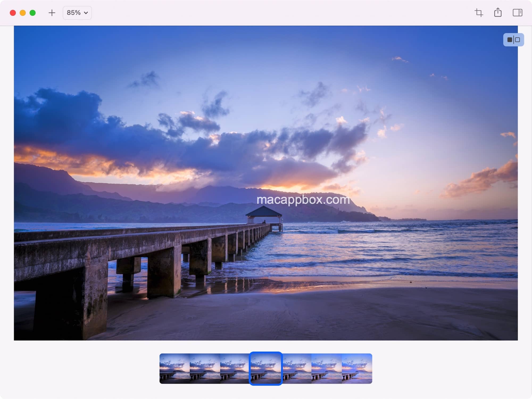Close the window with the red button

13,13
